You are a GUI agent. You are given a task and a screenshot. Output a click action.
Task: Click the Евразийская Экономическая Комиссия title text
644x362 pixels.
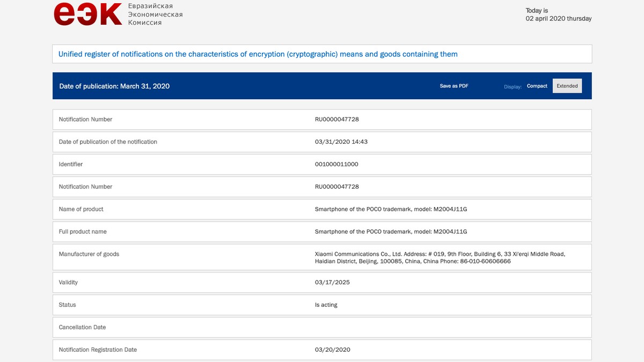tap(155, 14)
